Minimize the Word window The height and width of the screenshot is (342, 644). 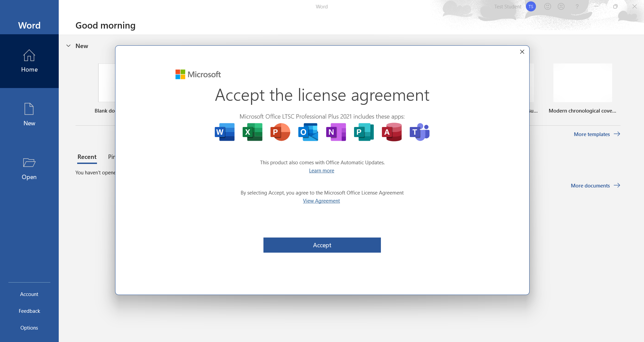(596, 6)
